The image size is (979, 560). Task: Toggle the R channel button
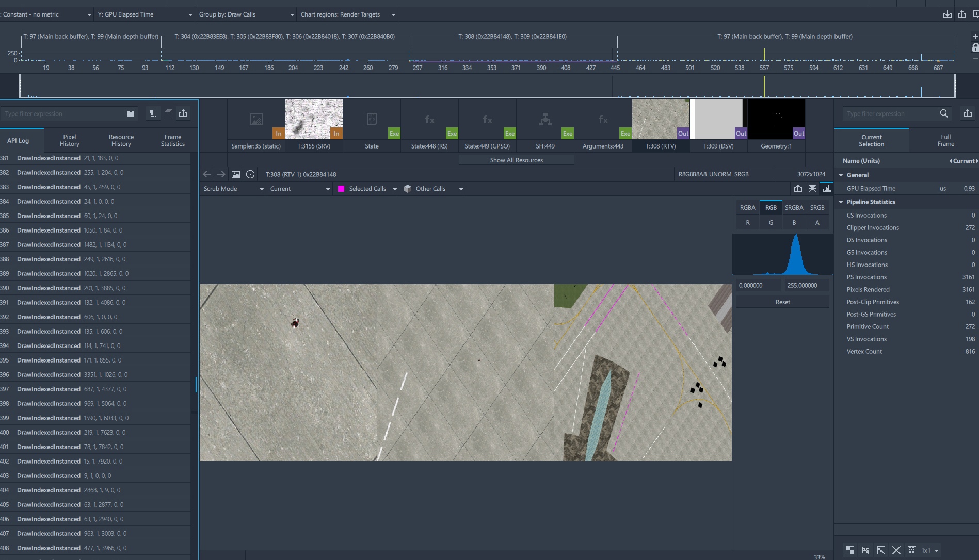[748, 223]
